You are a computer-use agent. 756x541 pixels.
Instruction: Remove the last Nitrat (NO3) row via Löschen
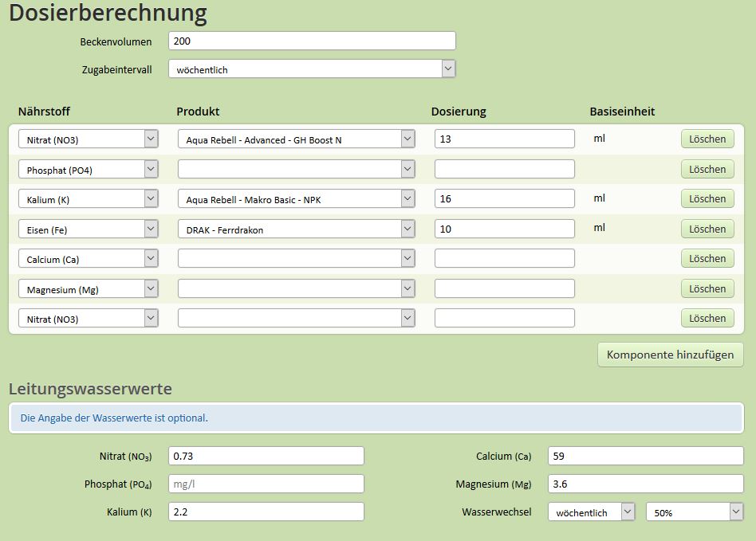707,319
